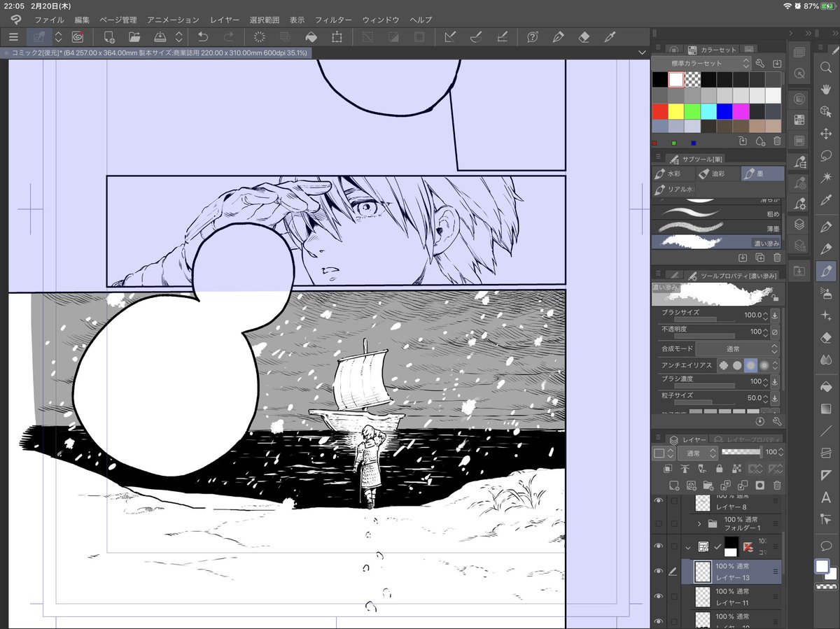Image resolution: width=840 pixels, height=629 pixels.
Task: Select the Gradient tool
Action: (x=825, y=408)
